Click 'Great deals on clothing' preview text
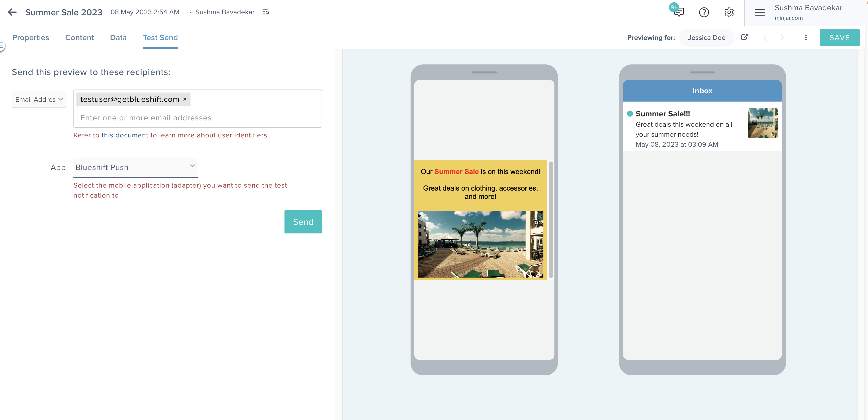The width and height of the screenshot is (868, 420). coord(480,192)
